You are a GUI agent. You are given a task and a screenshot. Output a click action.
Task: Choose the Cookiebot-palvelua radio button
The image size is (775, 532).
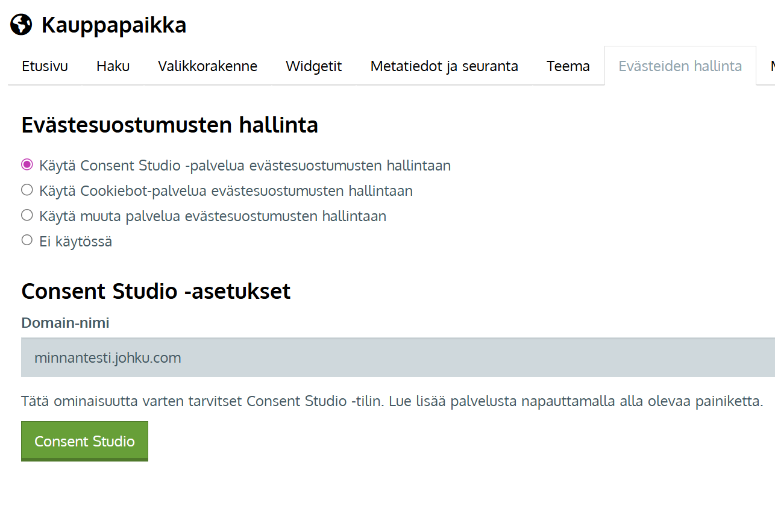coord(27,190)
